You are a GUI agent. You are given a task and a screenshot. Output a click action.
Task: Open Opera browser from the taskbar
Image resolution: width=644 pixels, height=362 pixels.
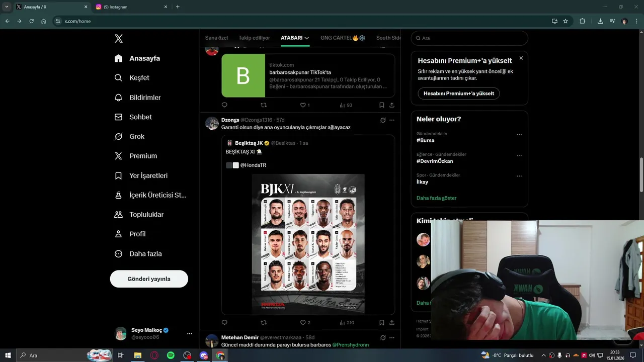pos(154,355)
